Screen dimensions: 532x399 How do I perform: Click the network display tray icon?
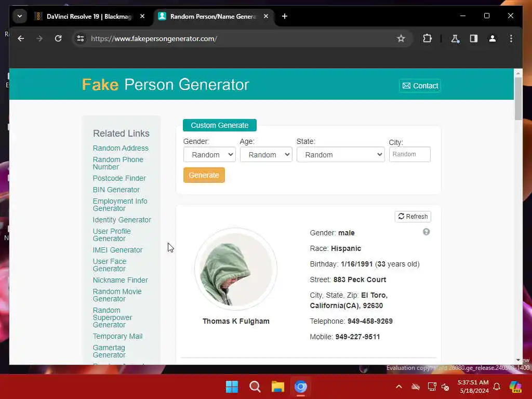pos(432,387)
